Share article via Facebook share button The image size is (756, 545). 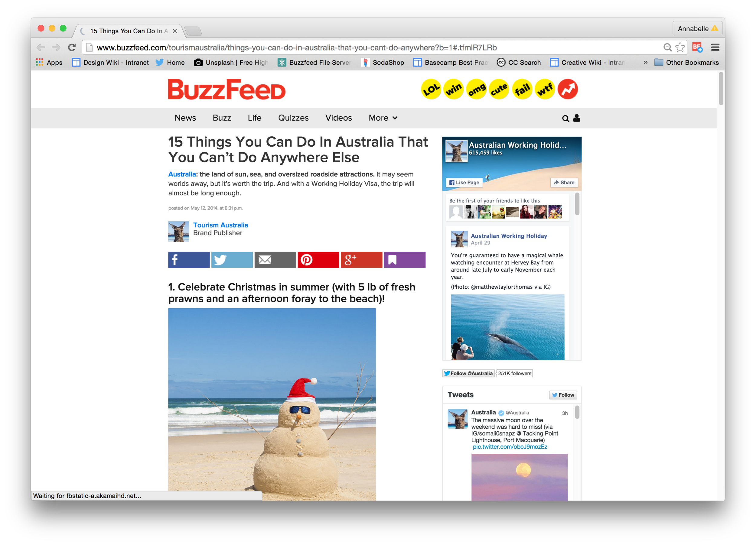point(189,260)
